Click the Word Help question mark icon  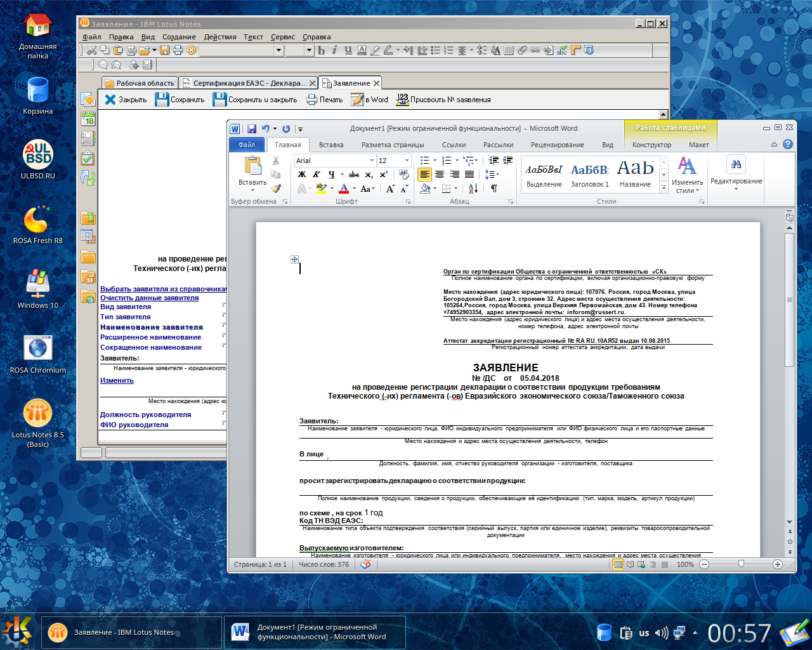pyautogui.click(x=788, y=144)
